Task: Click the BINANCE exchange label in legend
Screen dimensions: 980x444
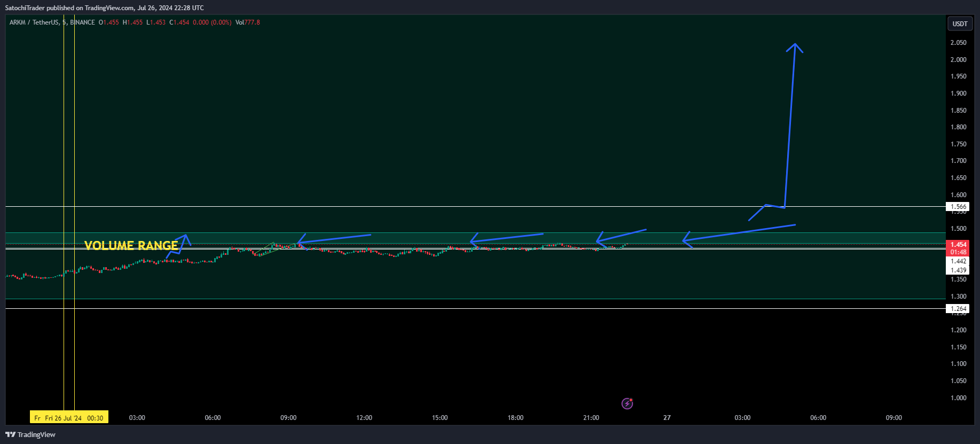Action: (82, 22)
